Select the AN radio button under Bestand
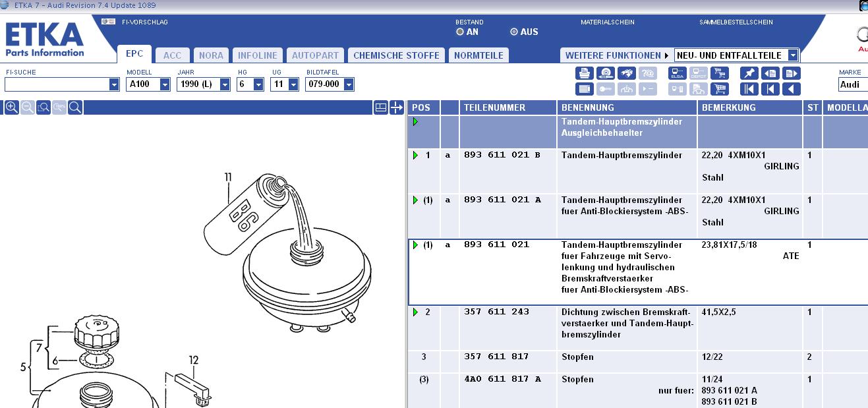Image resolution: width=868 pixels, height=408 pixels. 460,32
